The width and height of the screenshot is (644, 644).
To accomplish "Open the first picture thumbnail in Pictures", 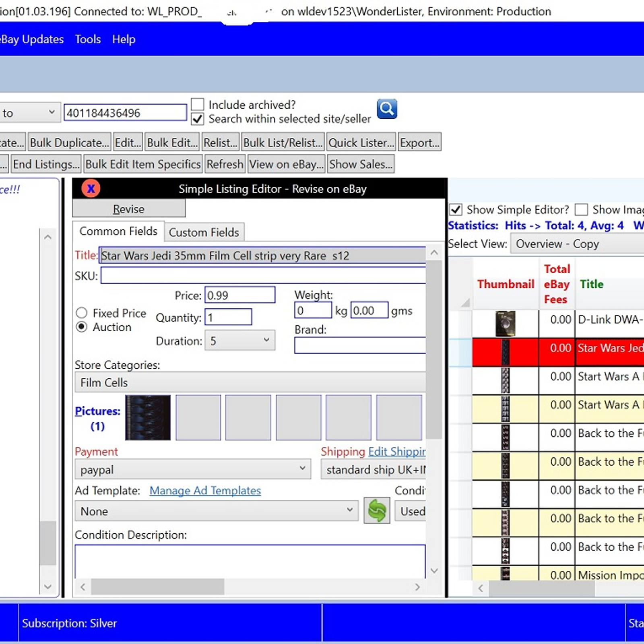I will click(x=148, y=417).
